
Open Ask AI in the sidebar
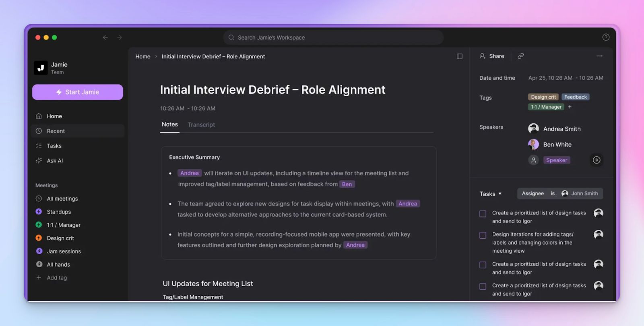(x=55, y=160)
